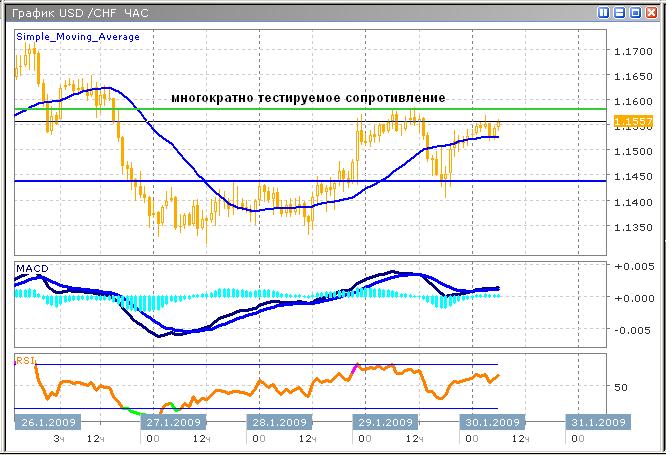
Task: Click the resistance annotation text on chart
Action: [x=308, y=98]
